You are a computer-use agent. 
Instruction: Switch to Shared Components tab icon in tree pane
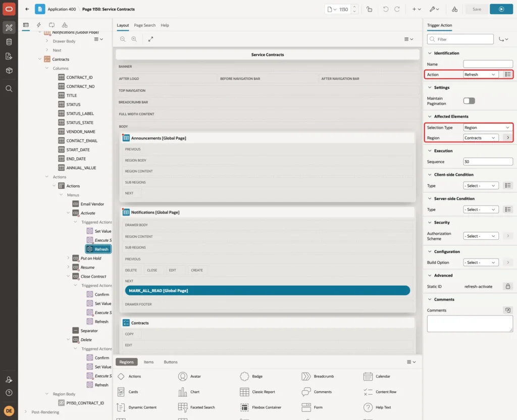point(65,25)
